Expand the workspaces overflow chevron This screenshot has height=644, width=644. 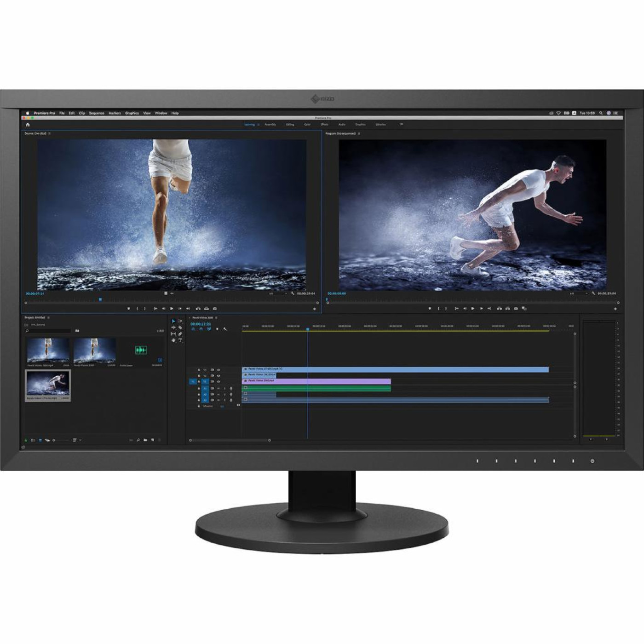click(x=401, y=125)
